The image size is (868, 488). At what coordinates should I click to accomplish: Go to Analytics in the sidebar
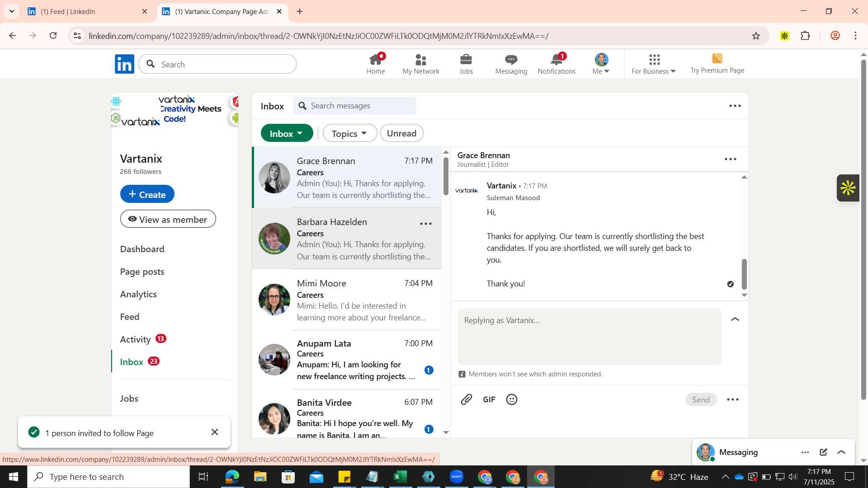(138, 294)
